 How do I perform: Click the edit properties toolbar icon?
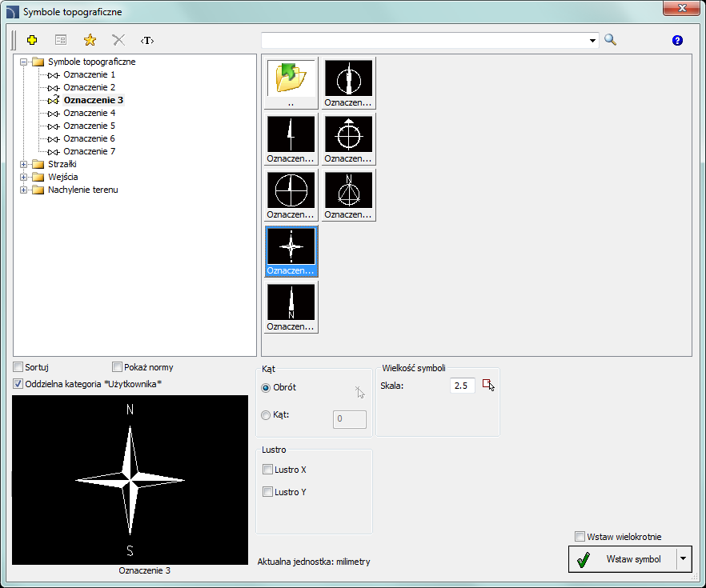point(61,41)
